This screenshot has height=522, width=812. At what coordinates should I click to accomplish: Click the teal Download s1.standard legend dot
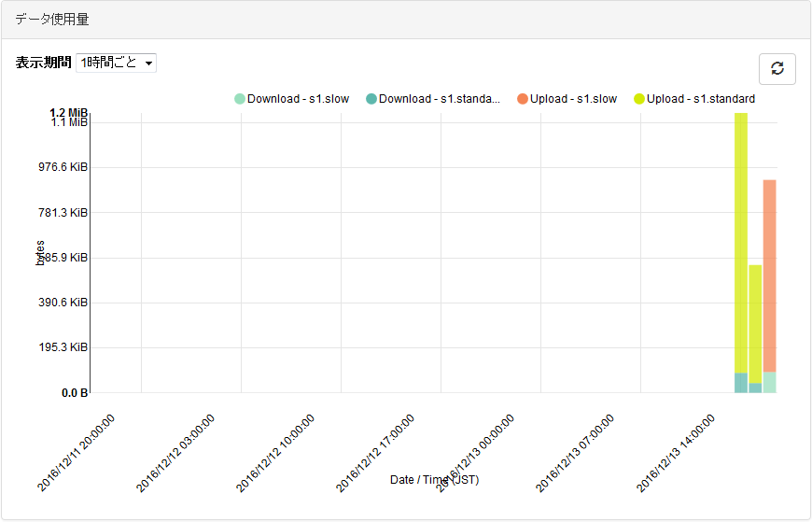[x=371, y=98]
